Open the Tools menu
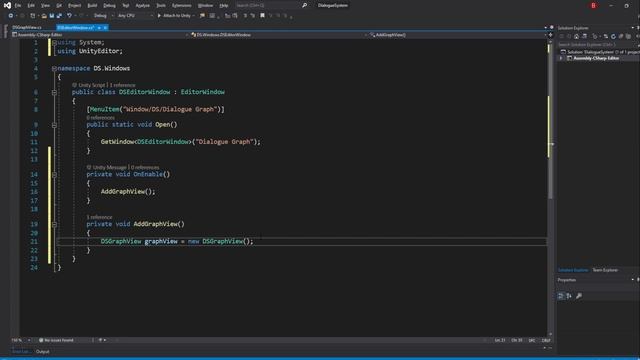This screenshot has width=640, height=360. [x=161, y=6]
